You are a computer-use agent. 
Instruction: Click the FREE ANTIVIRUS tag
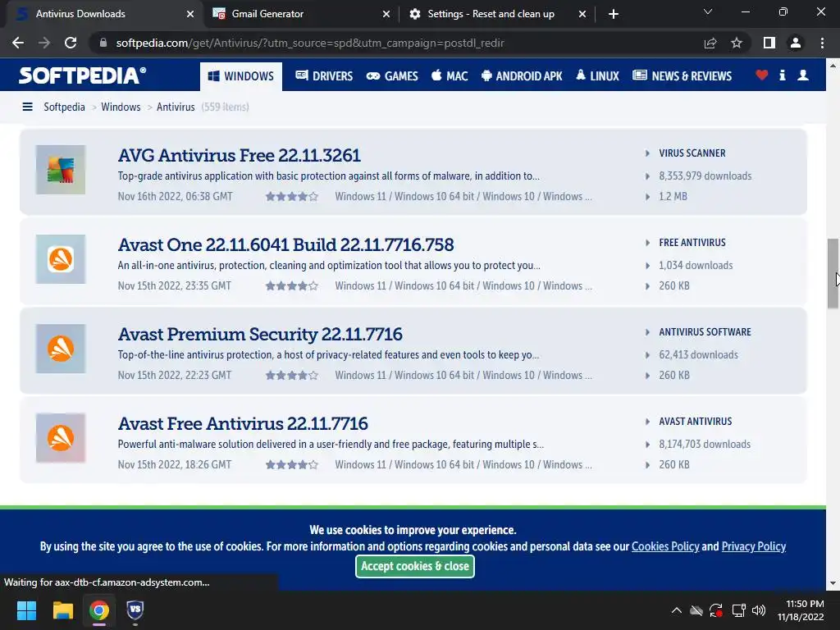pyautogui.click(x=692, y=243)
